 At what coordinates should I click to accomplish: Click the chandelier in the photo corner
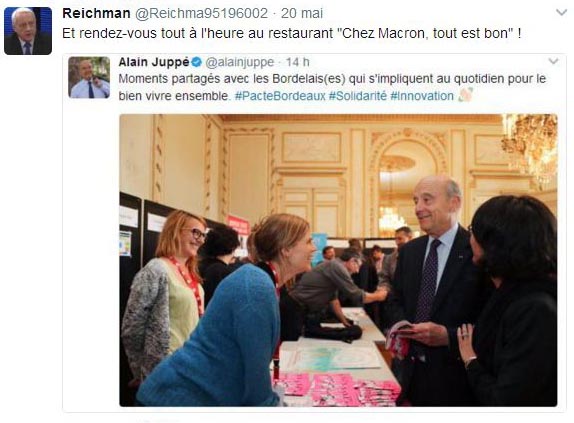point(530,146)
